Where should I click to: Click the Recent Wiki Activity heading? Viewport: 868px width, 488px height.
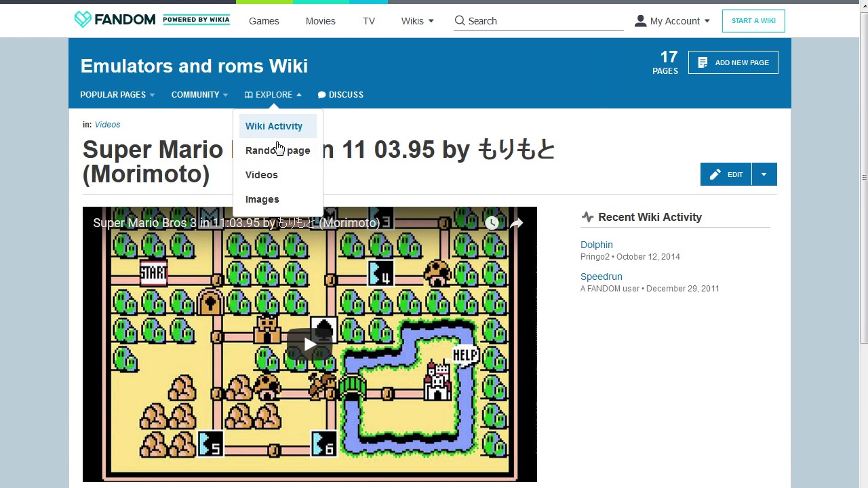tap(650, 217)
